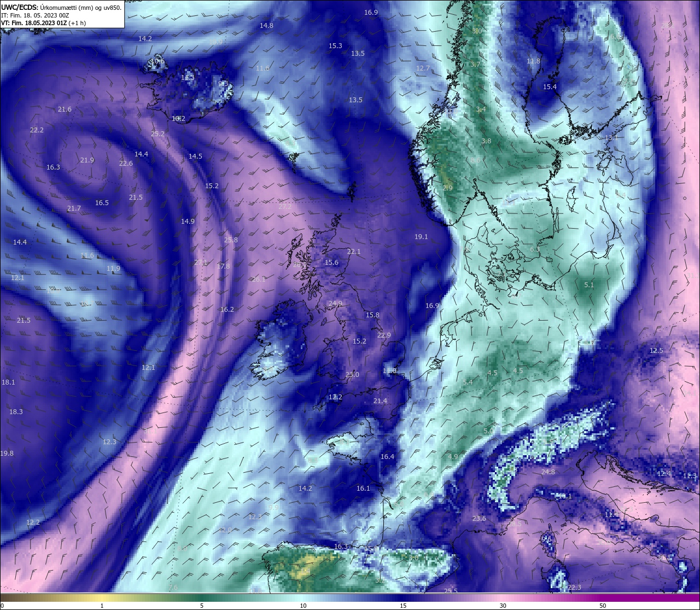Click the 12.3 value on the map

pos(109,442)
